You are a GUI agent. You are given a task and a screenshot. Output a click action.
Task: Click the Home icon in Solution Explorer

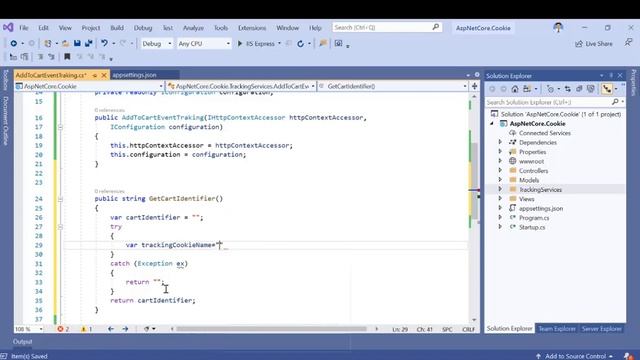[515, 89]
